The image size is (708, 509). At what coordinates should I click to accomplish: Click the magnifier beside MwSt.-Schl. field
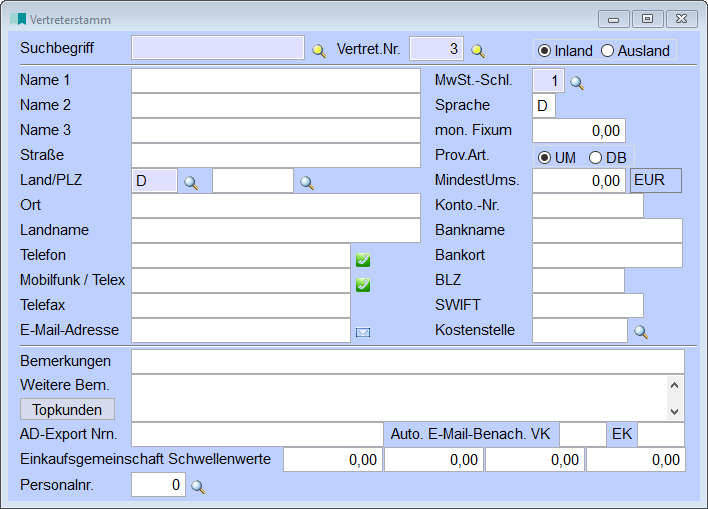pos(577,83)
